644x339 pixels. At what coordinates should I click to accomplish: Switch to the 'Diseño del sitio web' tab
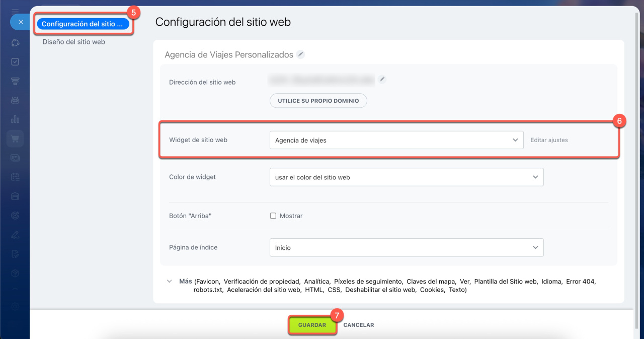click(74, 42)
